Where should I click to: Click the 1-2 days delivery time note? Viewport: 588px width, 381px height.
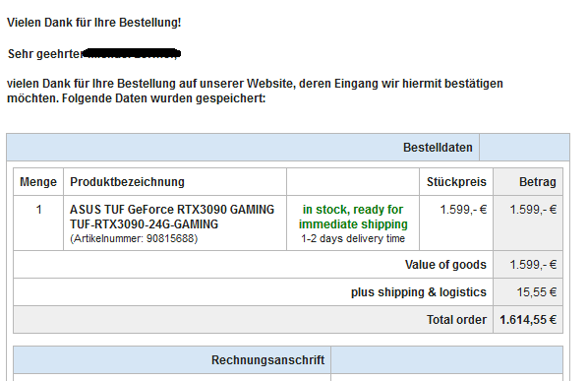tap(353, 238)
